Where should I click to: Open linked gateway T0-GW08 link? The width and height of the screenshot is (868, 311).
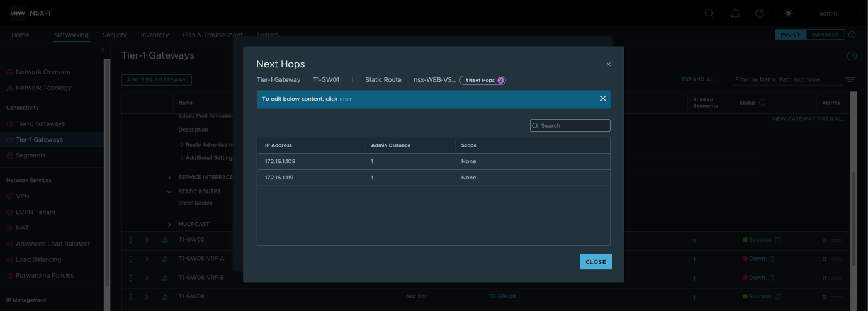pos(502,297)
